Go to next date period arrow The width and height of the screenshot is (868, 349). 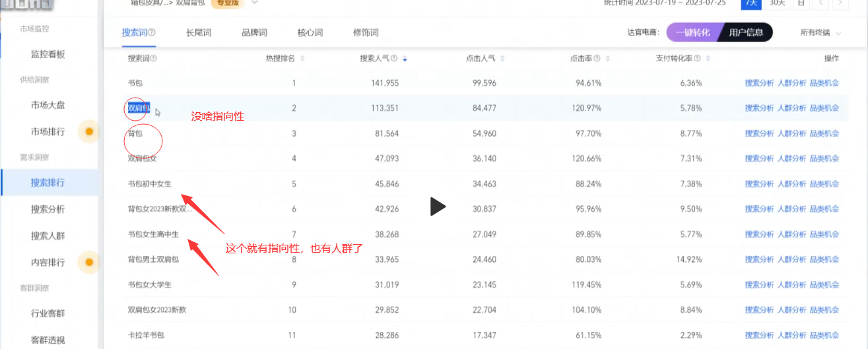(840, 3)
